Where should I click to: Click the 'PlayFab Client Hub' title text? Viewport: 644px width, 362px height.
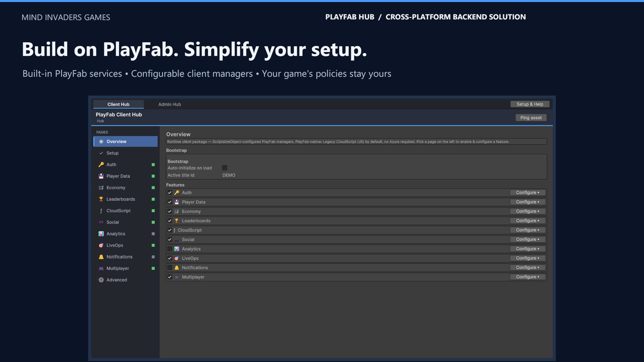pos(119,115)
